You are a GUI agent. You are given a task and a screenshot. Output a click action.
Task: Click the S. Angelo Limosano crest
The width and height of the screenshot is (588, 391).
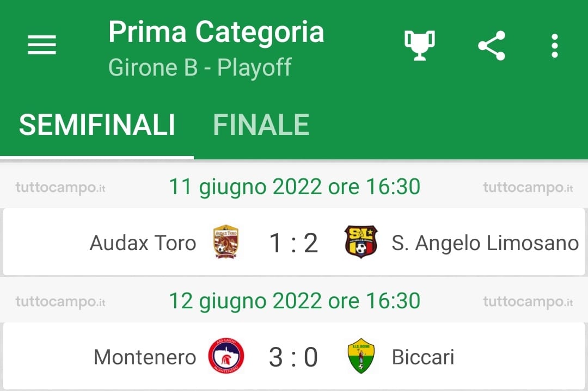[x=361, y=242]
